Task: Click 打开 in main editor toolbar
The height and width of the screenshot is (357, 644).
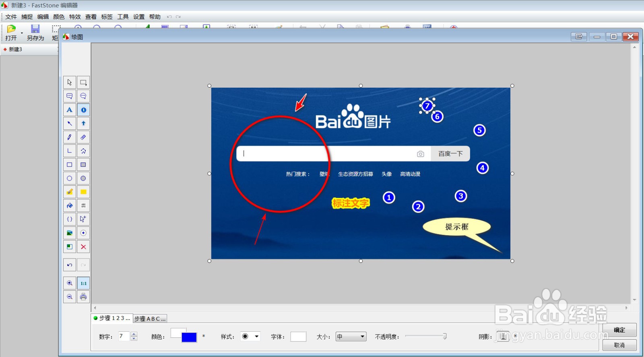Action: 11,33
